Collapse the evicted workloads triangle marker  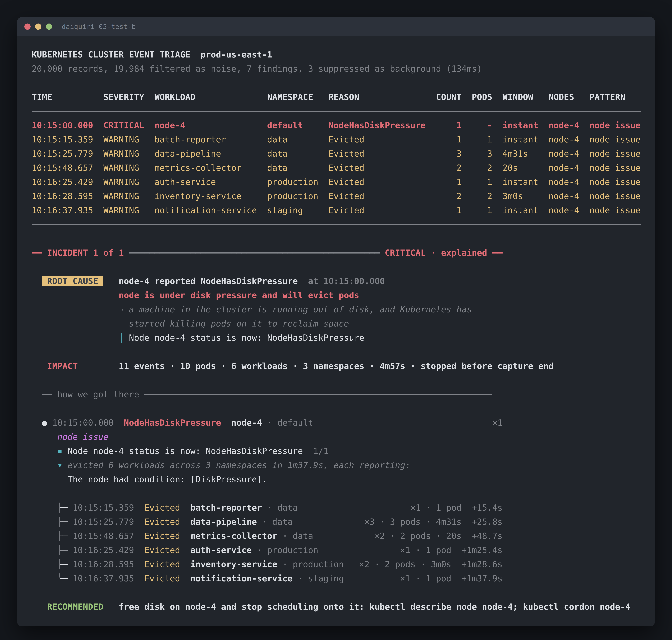point(60,466)
